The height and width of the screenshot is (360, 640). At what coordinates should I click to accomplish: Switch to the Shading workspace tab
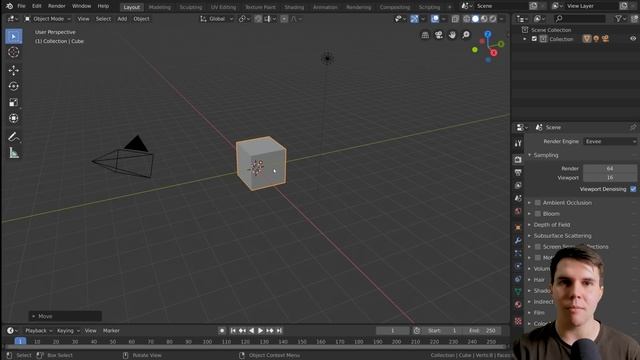294,7
